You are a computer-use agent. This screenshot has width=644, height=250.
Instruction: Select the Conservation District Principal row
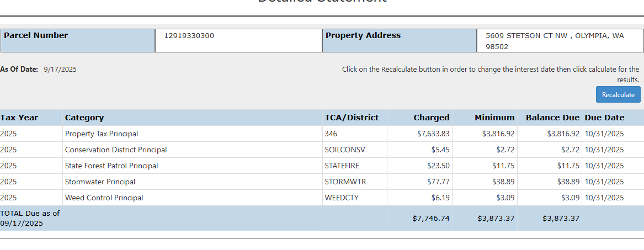[116, 150]
